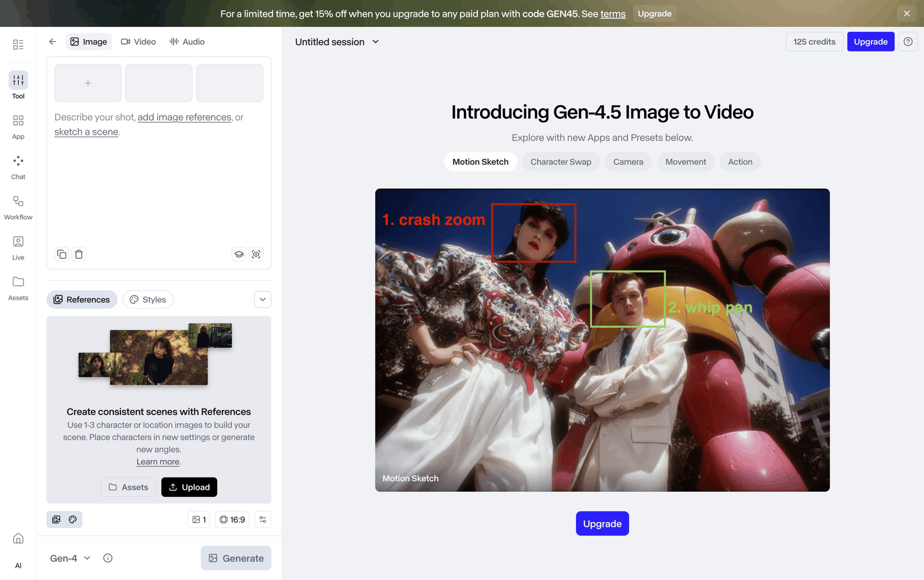Collapse the References panel chevron
924x580 pixels.
coord(263,299)
